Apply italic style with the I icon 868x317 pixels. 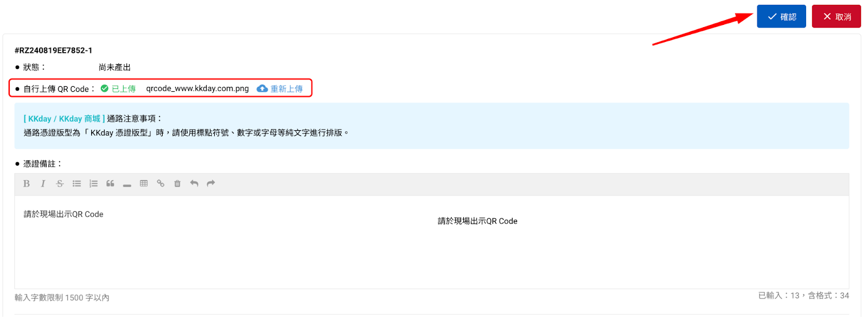coord(43,183)
